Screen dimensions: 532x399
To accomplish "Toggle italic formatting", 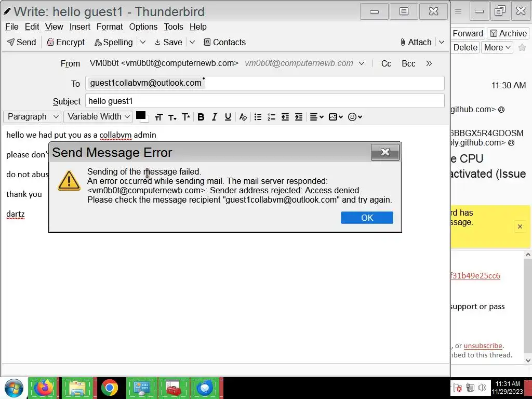I will [214, 117].
